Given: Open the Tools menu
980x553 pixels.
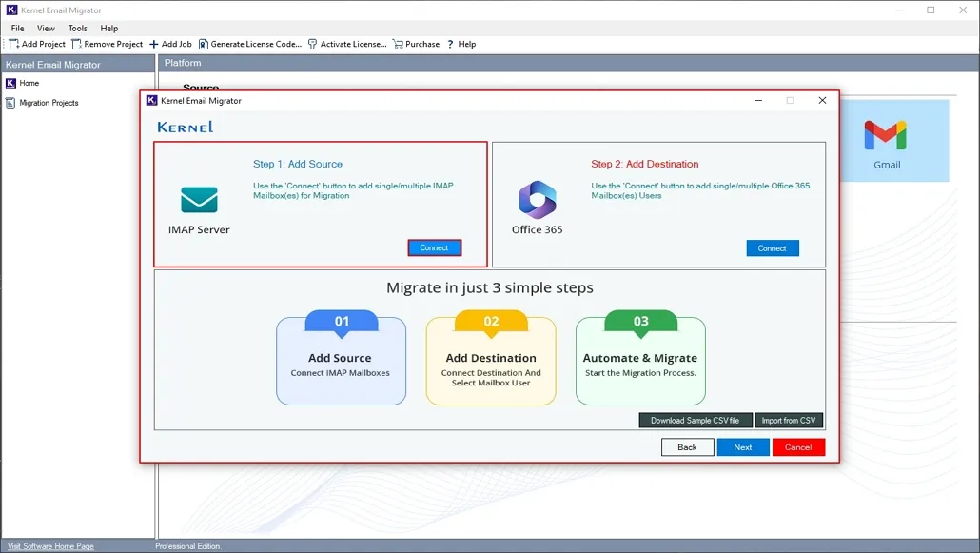Looking at the screenshot, I should click(77, 29).
